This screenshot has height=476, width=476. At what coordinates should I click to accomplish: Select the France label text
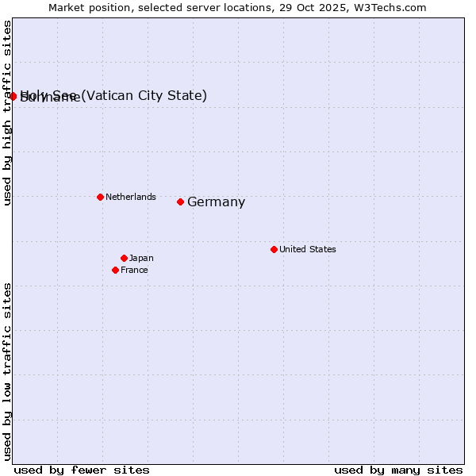134,270
